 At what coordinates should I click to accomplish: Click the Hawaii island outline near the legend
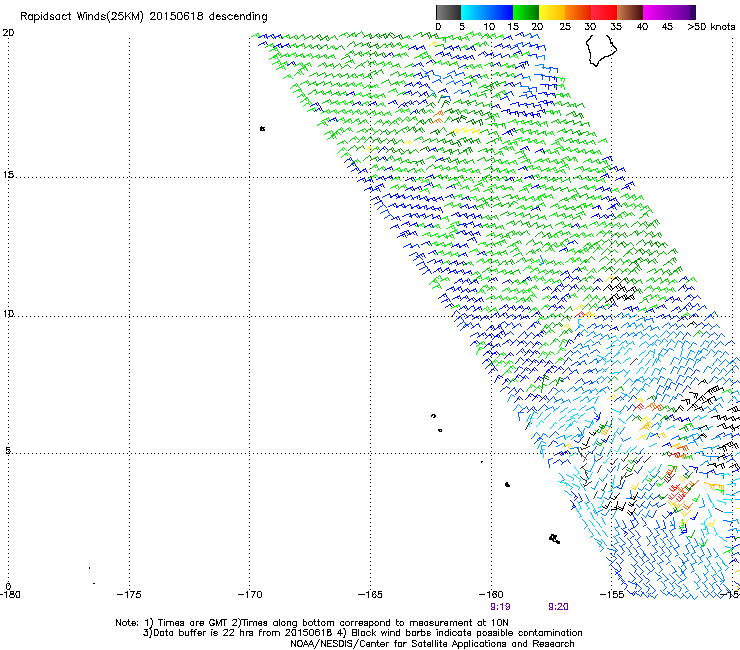click(x=601, y=50)
